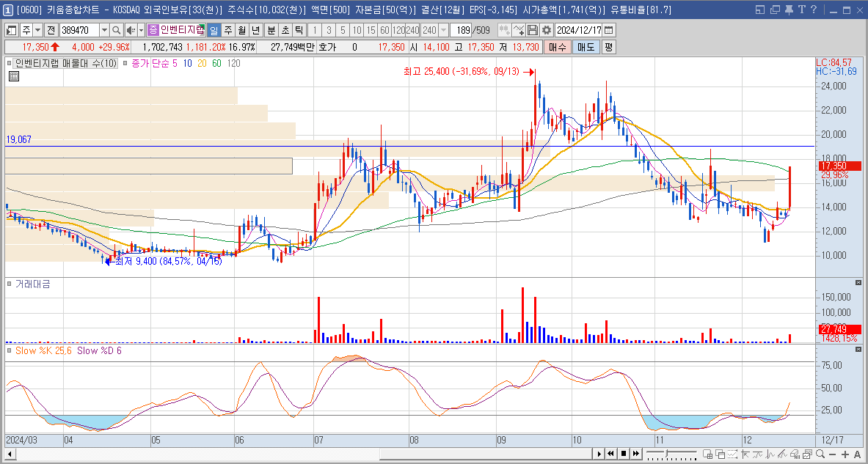This screenshot has width=868, height=464.
Task: Select the 60 interval button
Action: pyautogui.click(x=384, y=30)
